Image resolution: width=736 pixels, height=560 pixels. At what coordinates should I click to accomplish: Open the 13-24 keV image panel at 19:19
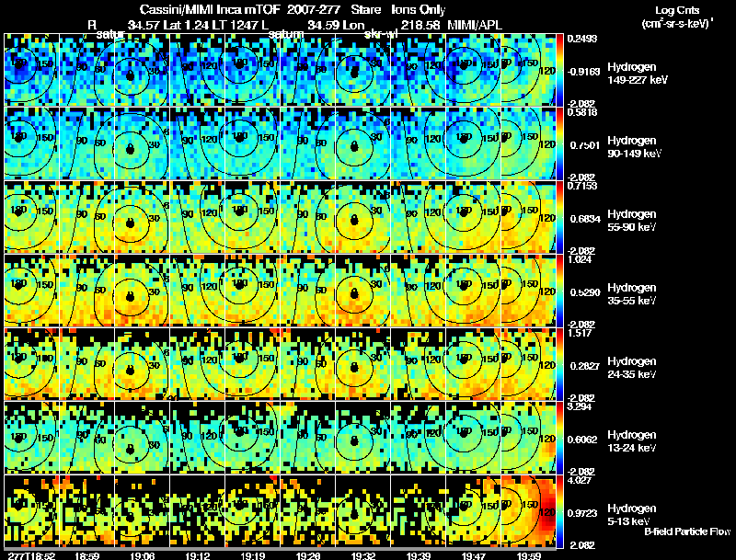[x=252, y=438]
